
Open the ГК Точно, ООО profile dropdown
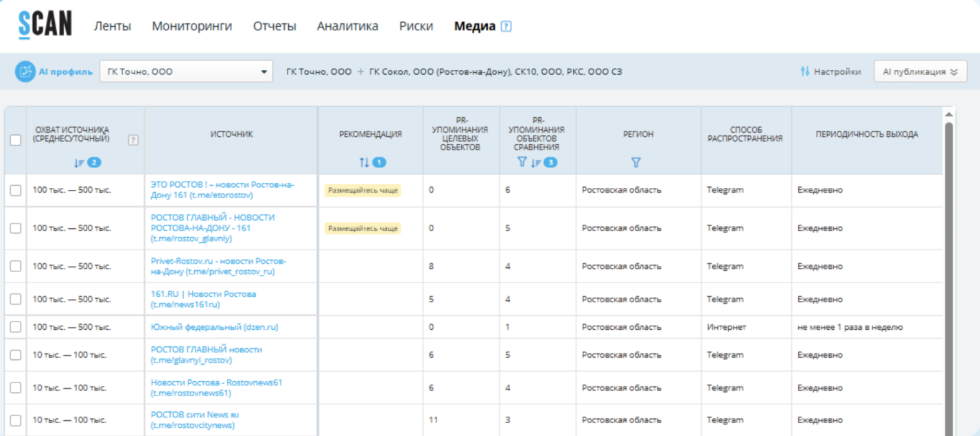point(186,71)
